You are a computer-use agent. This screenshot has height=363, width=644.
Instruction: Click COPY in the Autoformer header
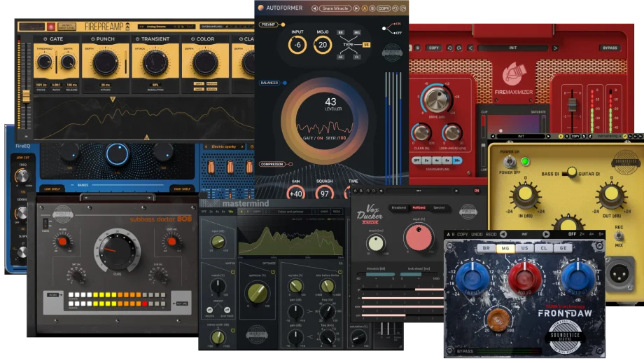(x=384, y=8)
